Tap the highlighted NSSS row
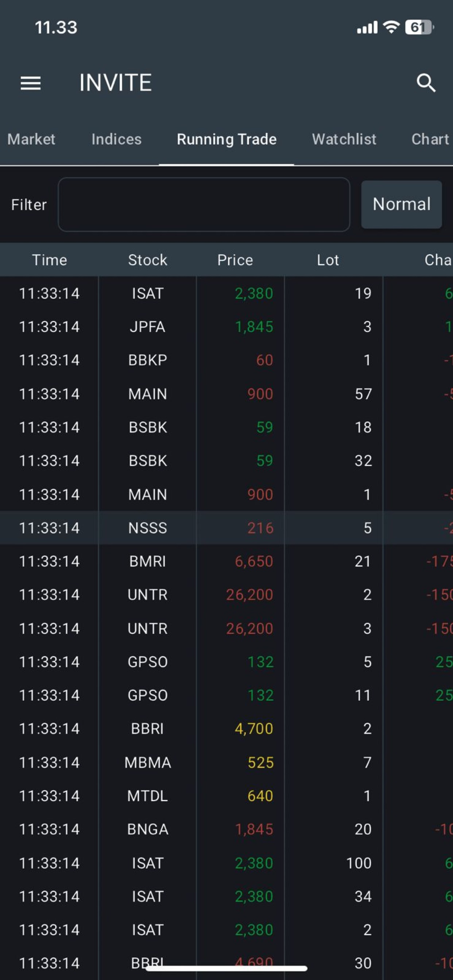 [x=226, y=528]
